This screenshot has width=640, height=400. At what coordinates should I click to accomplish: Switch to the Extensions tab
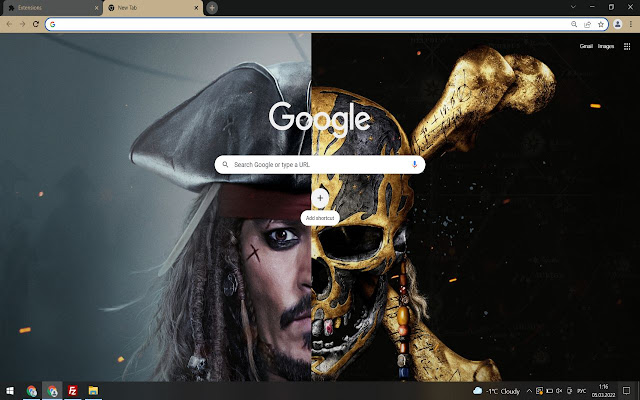(50, 7)
